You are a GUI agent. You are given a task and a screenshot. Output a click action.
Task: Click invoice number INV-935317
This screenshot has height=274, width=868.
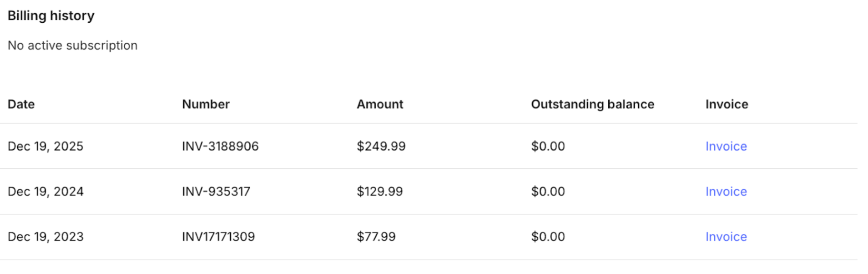[x=216, y=191]
